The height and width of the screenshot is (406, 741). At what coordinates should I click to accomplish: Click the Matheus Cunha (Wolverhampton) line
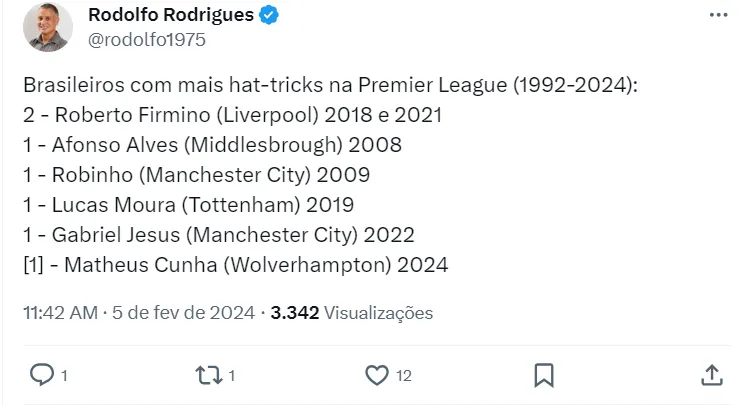click(235, 265)
